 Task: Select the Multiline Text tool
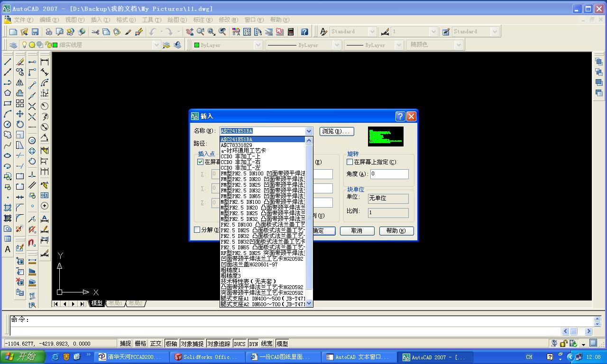[8, 249]
